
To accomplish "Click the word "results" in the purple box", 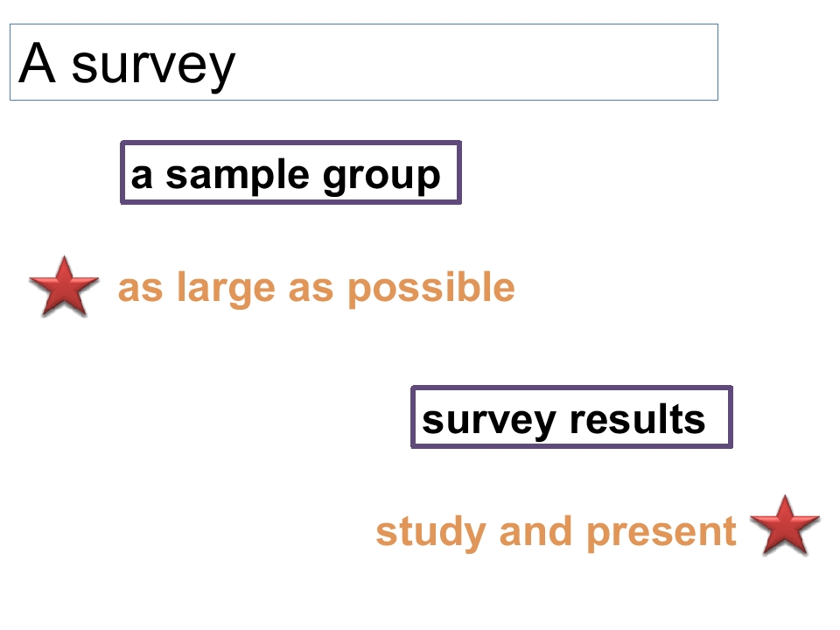I will (x=638, y=419).
